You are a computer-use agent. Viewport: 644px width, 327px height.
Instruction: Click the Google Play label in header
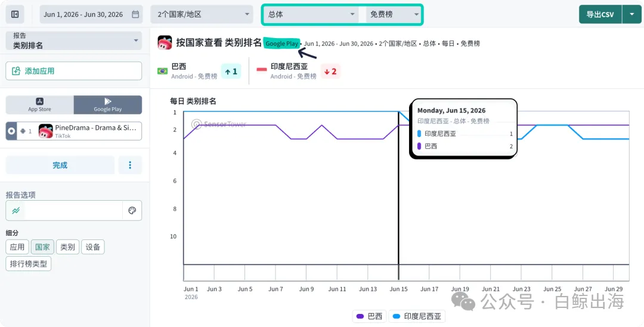(281, 43)
